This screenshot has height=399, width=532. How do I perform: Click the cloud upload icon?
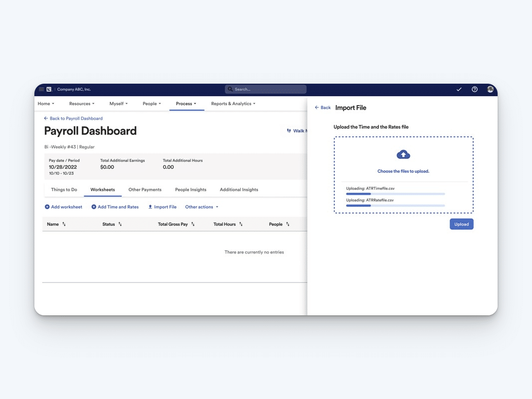(x=403, y=154)
